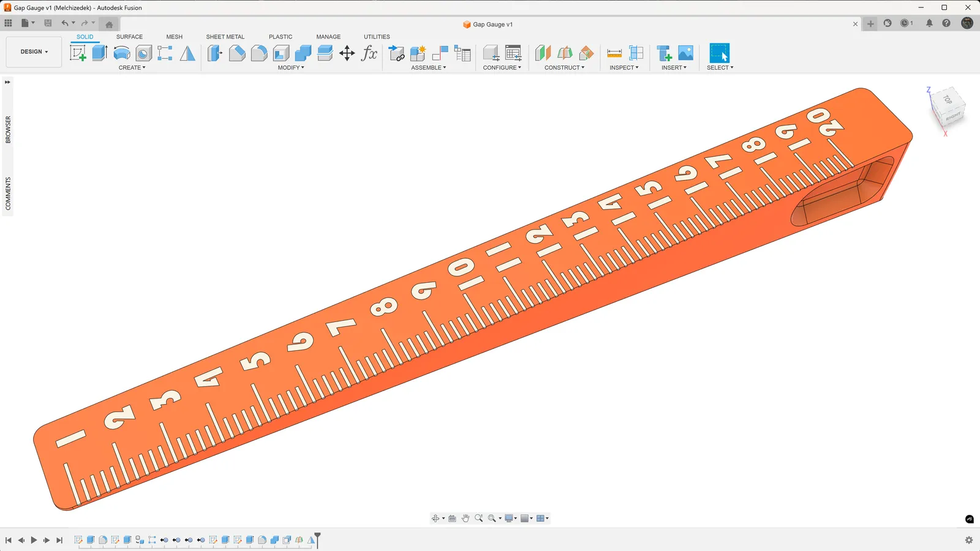This screenshot has width=980, height=551.
Task: Expand the MODIFY menu dropdown
Action: [x=291, y=68]
